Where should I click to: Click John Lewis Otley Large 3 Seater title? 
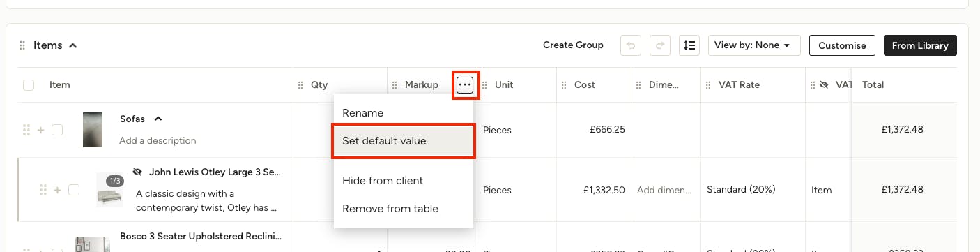[x=215, y=172]
